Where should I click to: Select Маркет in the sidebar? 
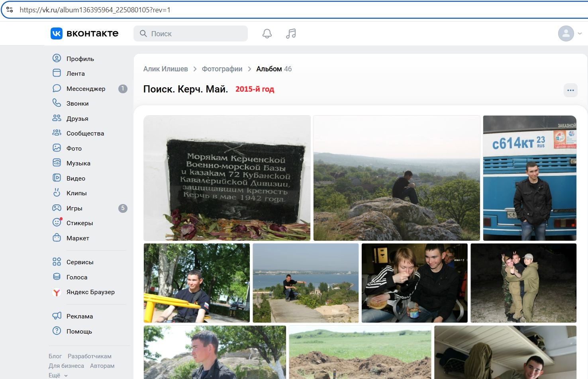click(x=78, y=238)
